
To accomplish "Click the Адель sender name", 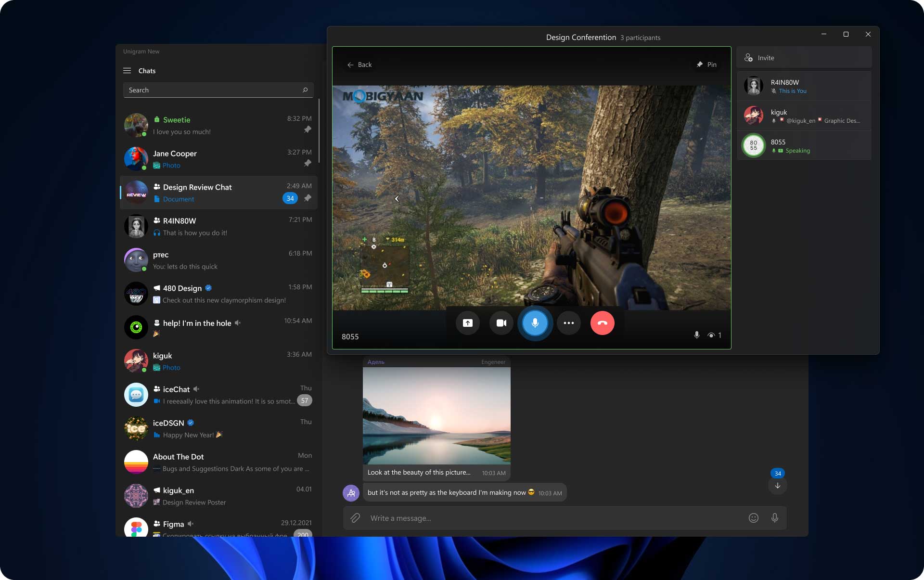I will (376, 362).
